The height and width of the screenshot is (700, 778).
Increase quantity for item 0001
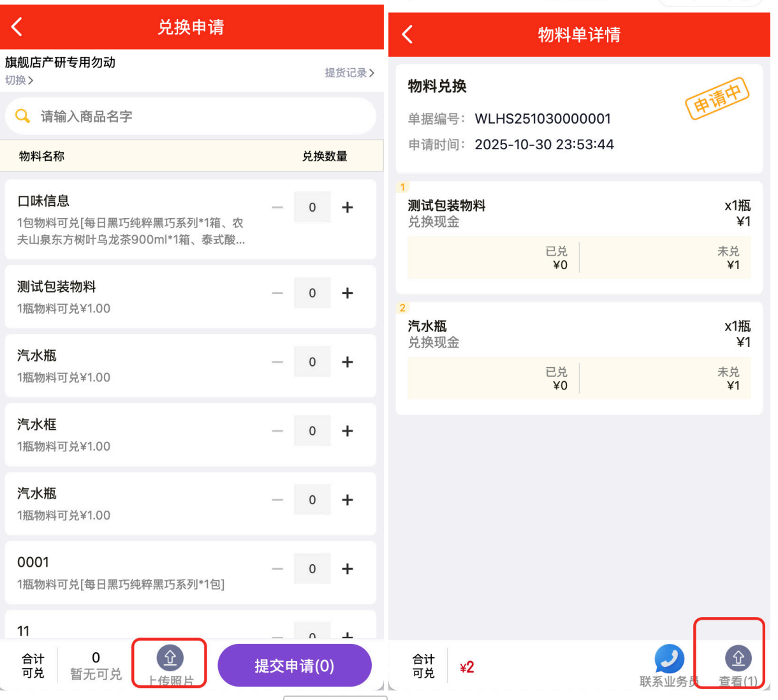click(x=348, y=569)
